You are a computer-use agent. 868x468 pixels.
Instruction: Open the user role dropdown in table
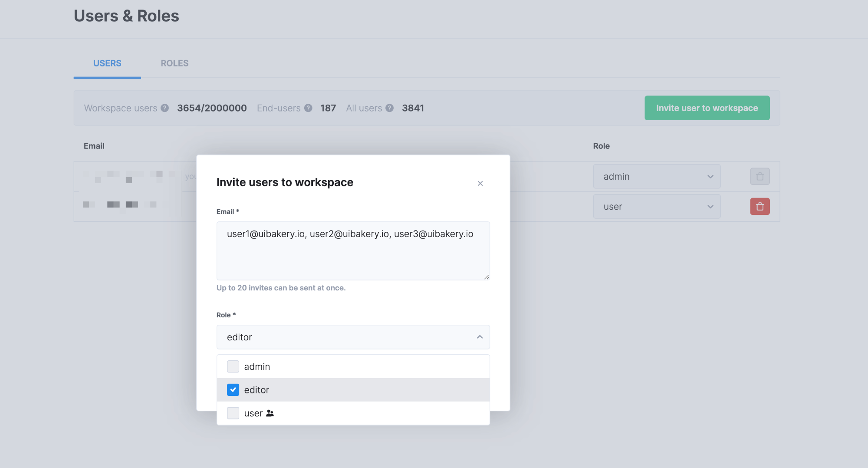(656, 207)
